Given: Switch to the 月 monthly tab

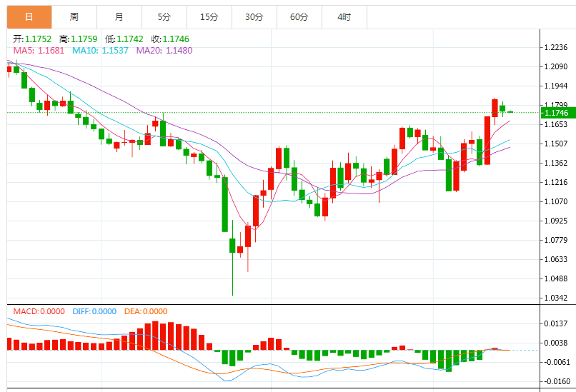Looking at the screenshot, I should [119, 17].
